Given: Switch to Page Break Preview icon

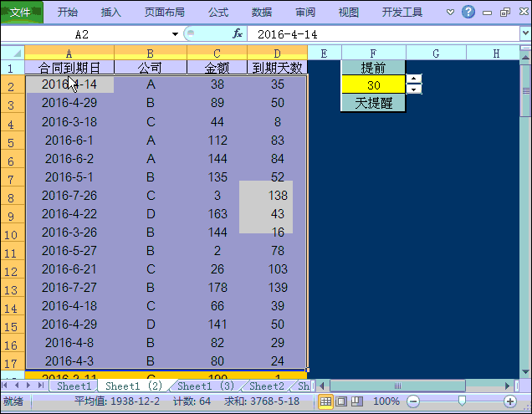Looking at the screenshot, I should [x=355, y=401].
